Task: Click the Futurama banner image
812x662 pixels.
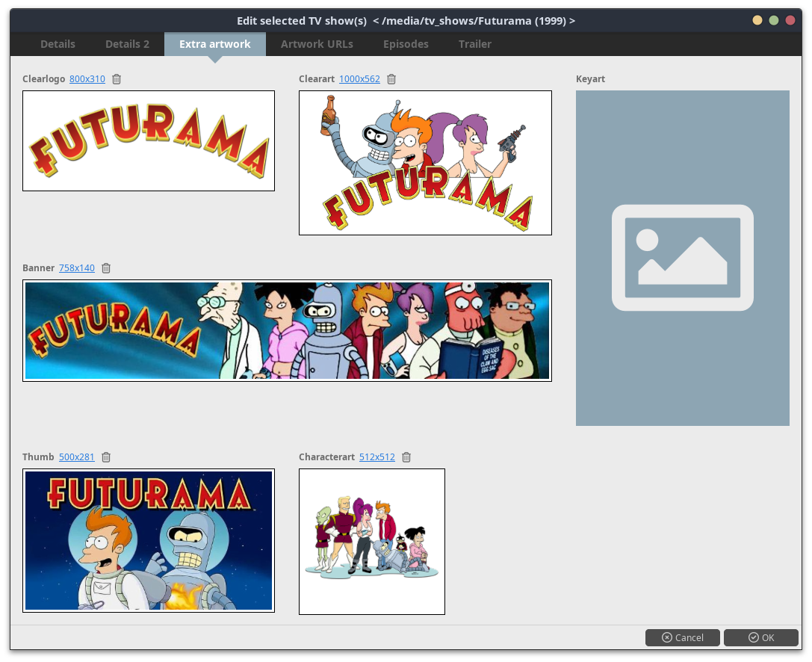Action: (287, 330)
